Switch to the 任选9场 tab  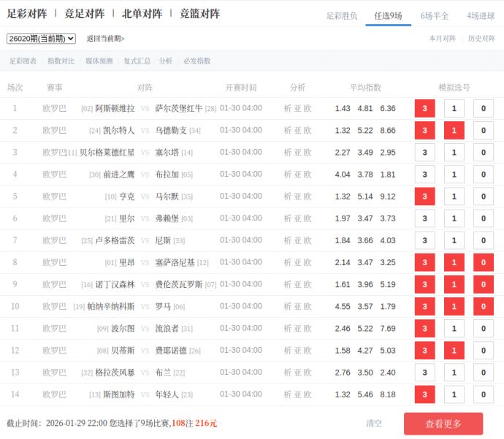388,15
